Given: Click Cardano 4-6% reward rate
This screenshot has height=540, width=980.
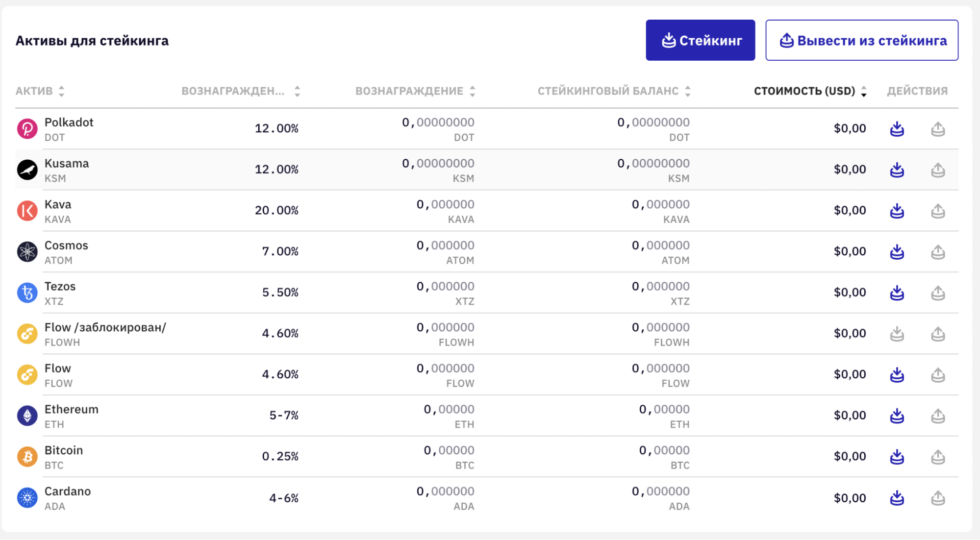Looking at the screenshot, I should point(284,498).
